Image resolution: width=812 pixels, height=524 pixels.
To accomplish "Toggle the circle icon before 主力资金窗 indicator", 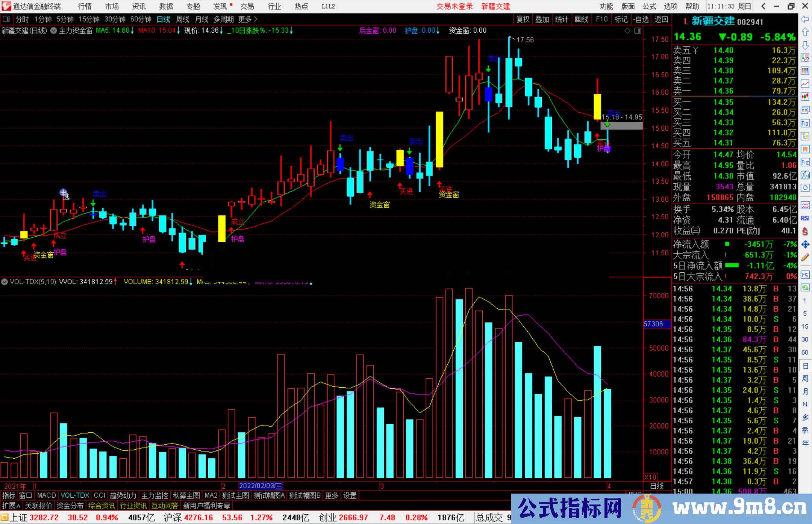I will coord(54,30).
